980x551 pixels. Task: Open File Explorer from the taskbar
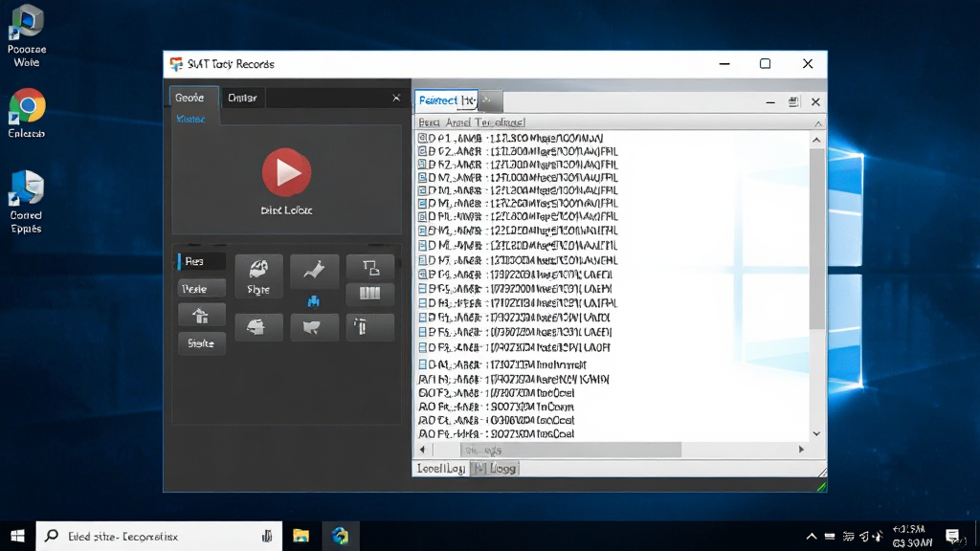pos(301,536)
